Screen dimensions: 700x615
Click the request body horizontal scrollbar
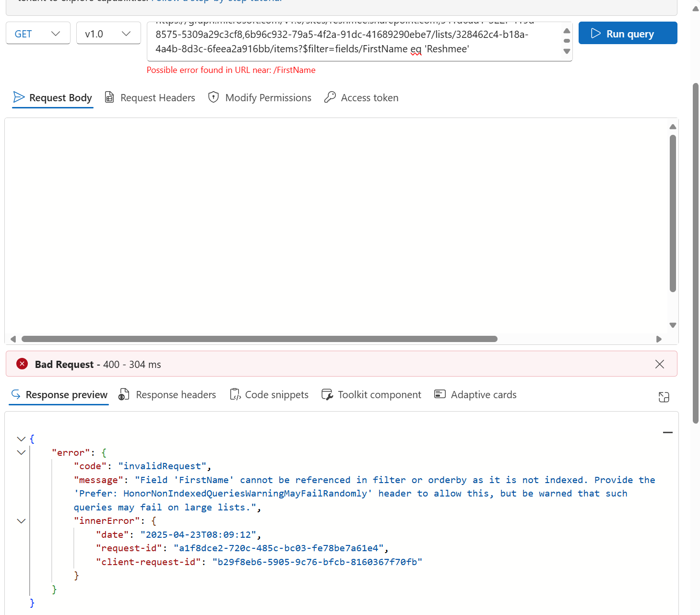(x=260, y=339)
